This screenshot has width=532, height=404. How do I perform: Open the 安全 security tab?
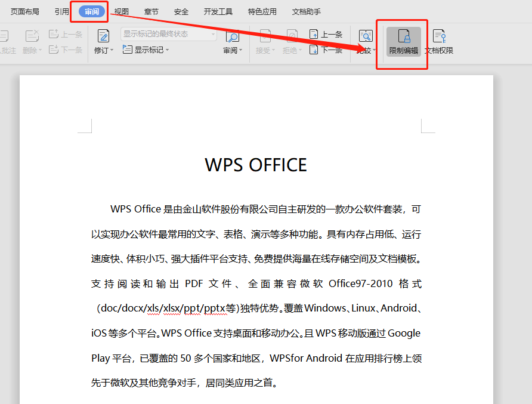click(x=181, y=12)
